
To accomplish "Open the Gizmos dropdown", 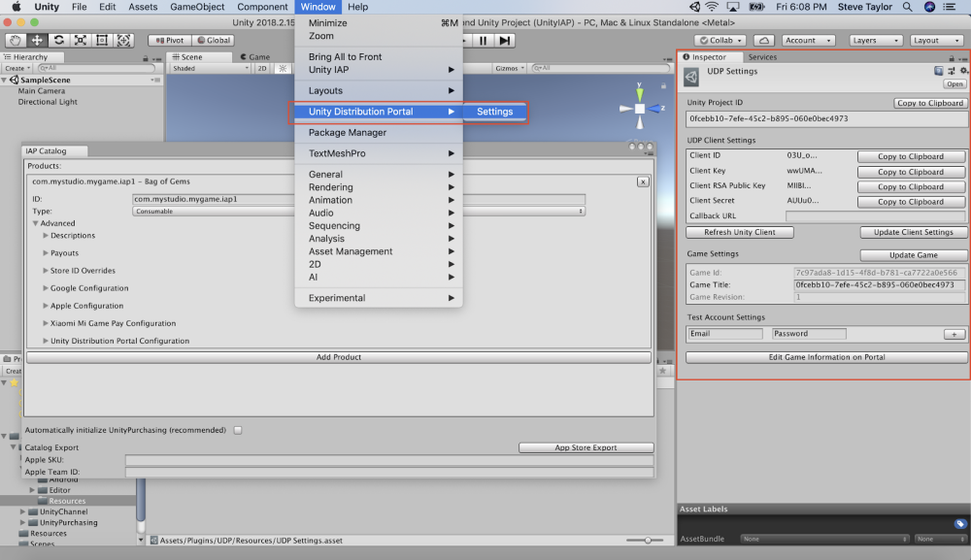I will click(x=510, y=68).
